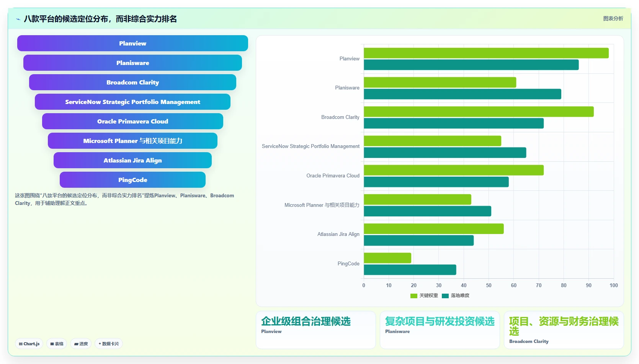The width and height of the screenshot is (639, 364).
Task: Click the Broadcom Clarity chart axis label
Action: click(340, 117)
